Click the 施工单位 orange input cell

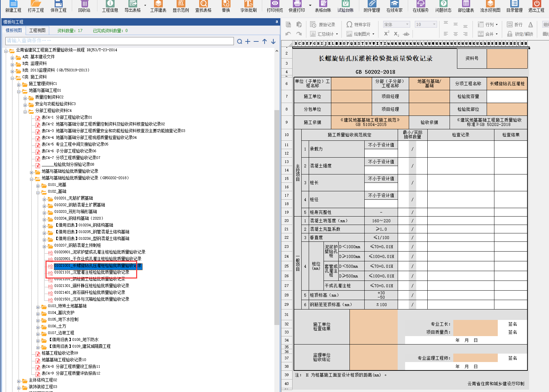click(x=351, y=96)
